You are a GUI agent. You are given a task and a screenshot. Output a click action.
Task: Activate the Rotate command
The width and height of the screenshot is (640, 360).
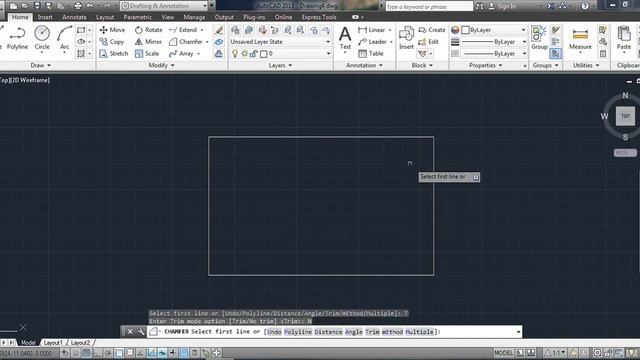149,30
